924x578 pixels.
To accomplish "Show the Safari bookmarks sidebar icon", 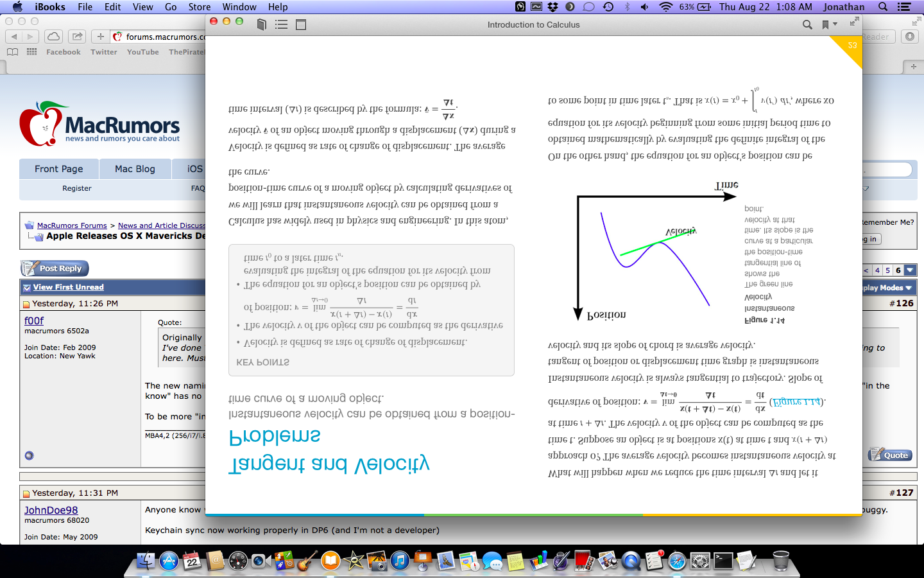I will (x=12, y=52).
